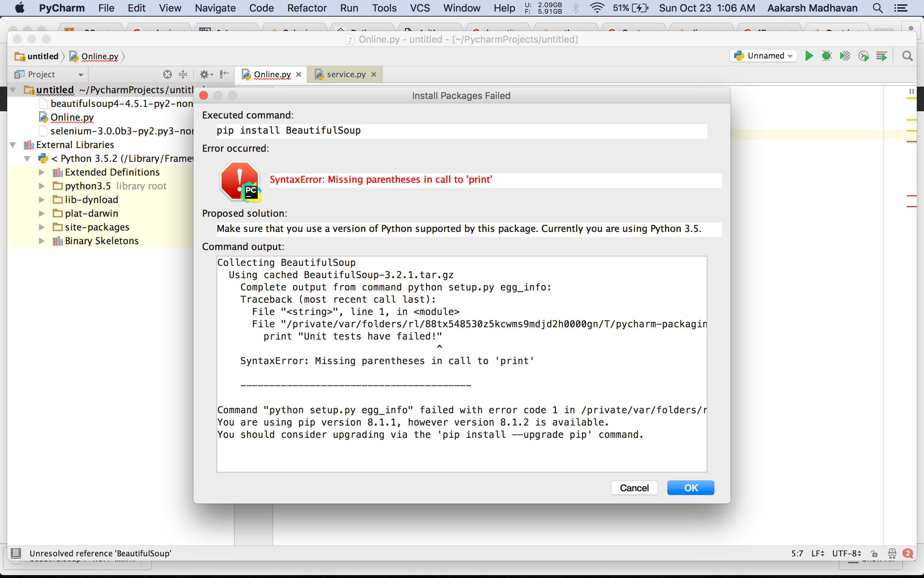
Task: Click the proposed solution text field
Action: [469, 229]
